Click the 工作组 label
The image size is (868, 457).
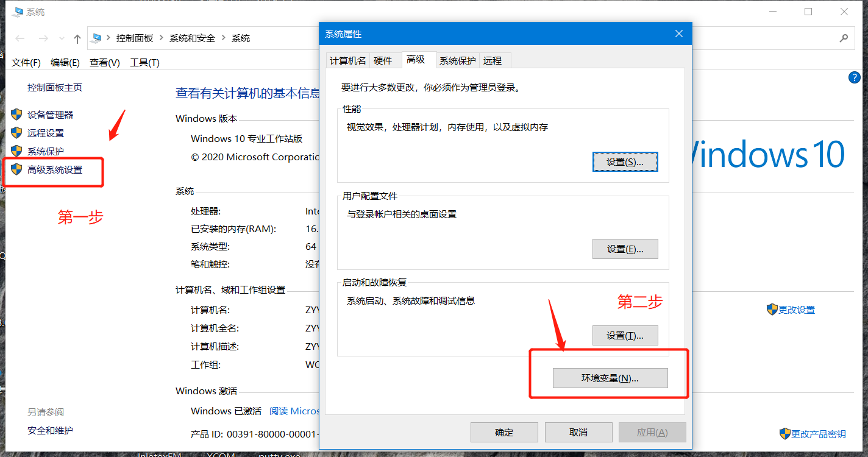[205, 364]
